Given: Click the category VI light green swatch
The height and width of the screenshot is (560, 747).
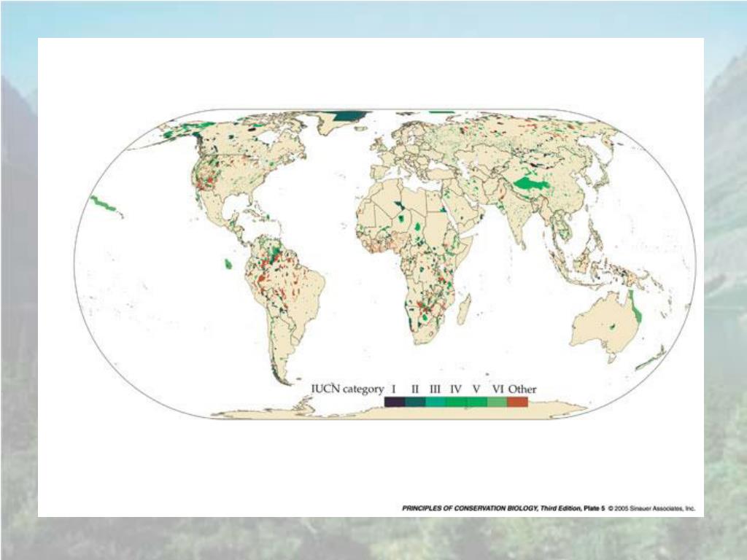Looking at the screenshot, I should tap(497, 402).
